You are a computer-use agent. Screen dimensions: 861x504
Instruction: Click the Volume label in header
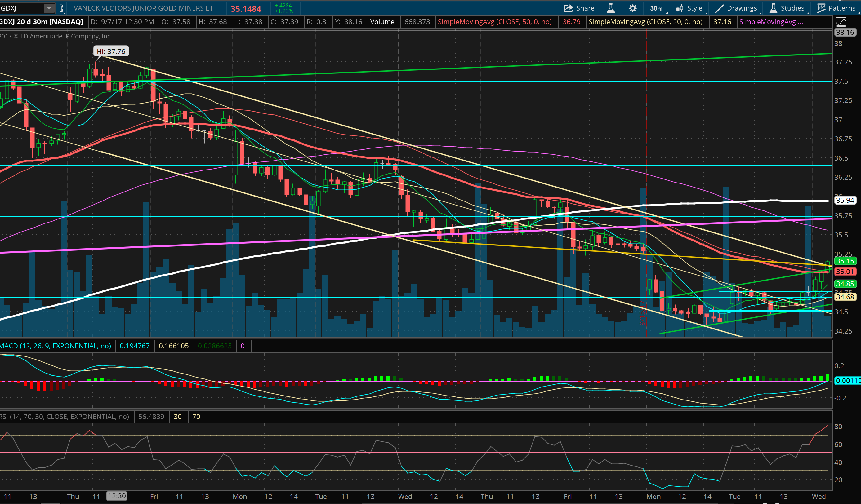pos(382,22)
